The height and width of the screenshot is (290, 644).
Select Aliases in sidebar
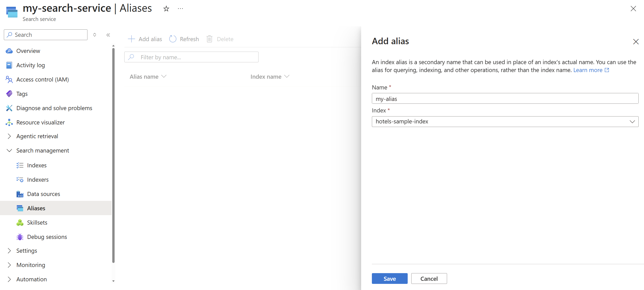pyautogui.click(x=56, y=208)
